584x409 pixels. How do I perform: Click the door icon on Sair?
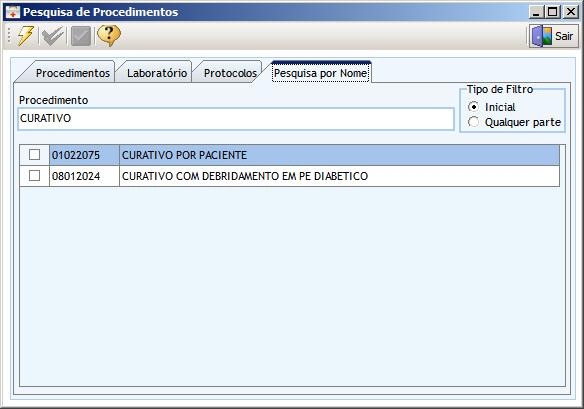tap(542, 36)
